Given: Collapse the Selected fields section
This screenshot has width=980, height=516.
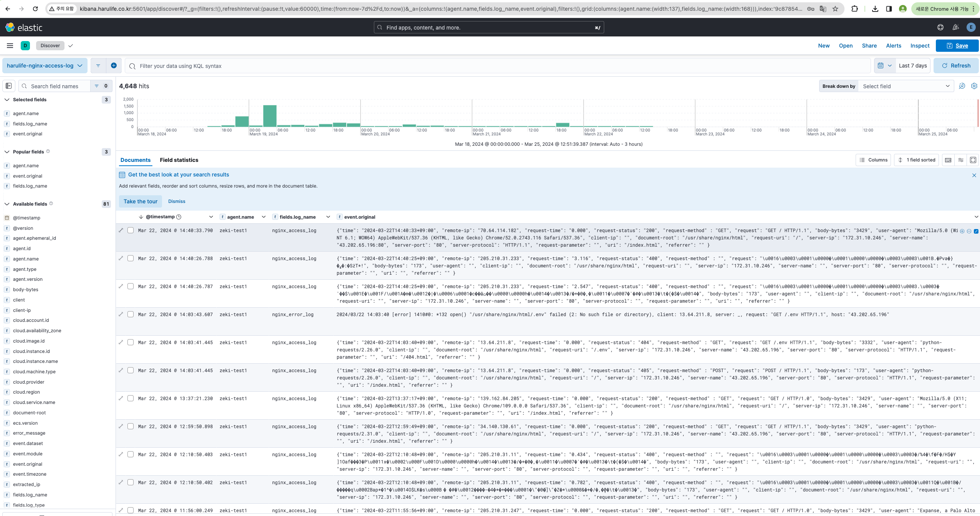Looking at the screenshot, I should 7,100.
